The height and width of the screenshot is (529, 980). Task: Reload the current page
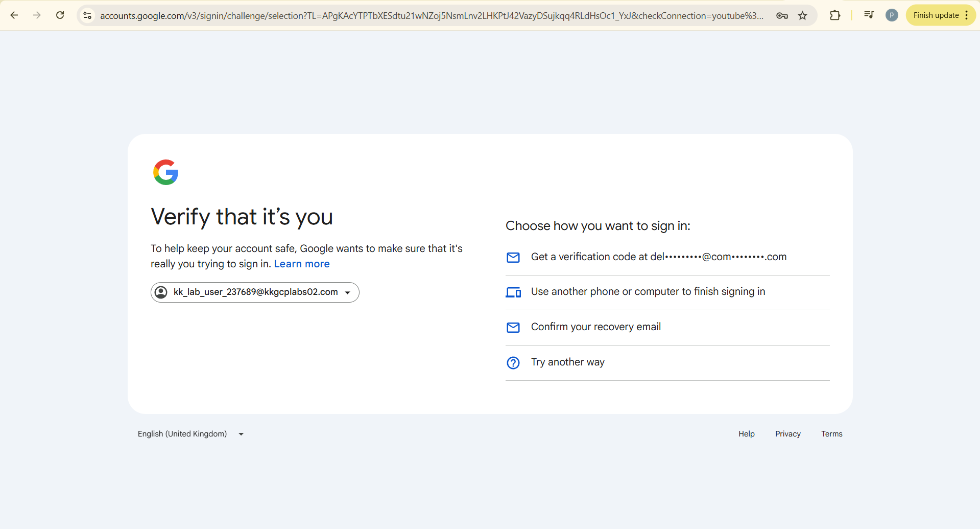tap(60, 15)
